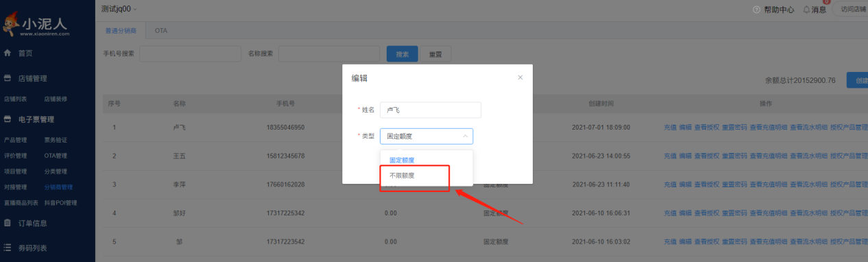This screenshot has height=262, width=868.
Task: Click 充值 in the 2021-07-01 18:09:00 row
Action: (x=670, y=128)
